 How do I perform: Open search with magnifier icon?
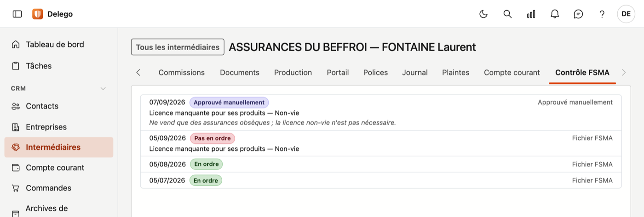click(x=507, y=14)
